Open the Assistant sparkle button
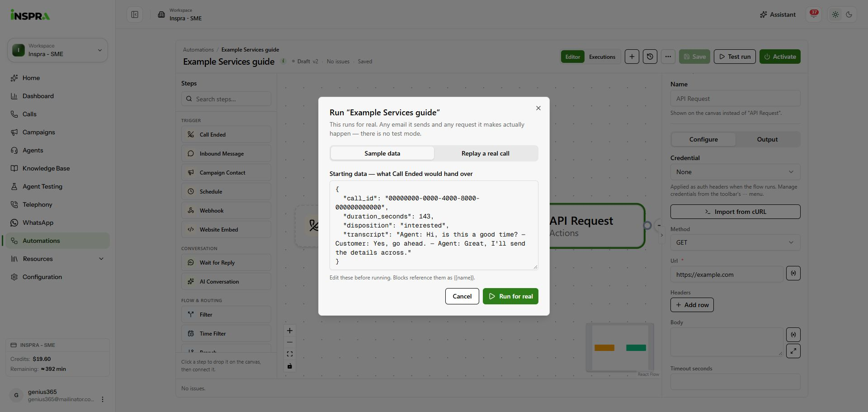Viewport: 868px width, 412px height. pos(778,14)
